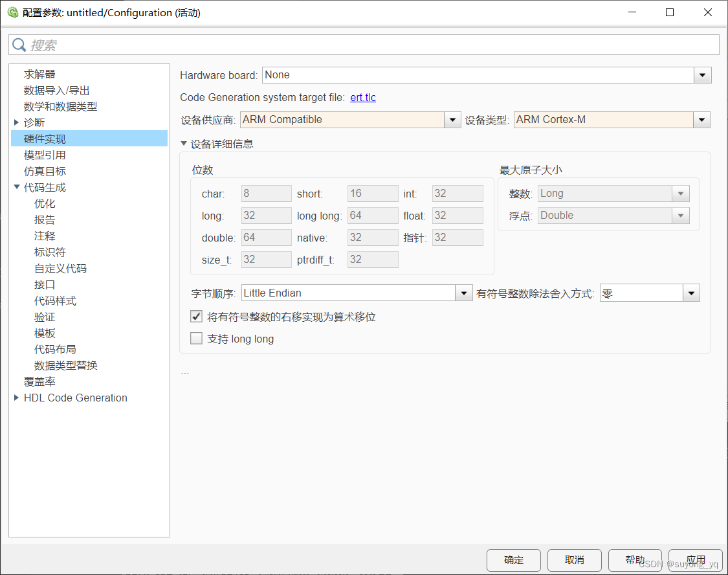
Task: Select 求解器 in the left tree
Action: point(39,74)
